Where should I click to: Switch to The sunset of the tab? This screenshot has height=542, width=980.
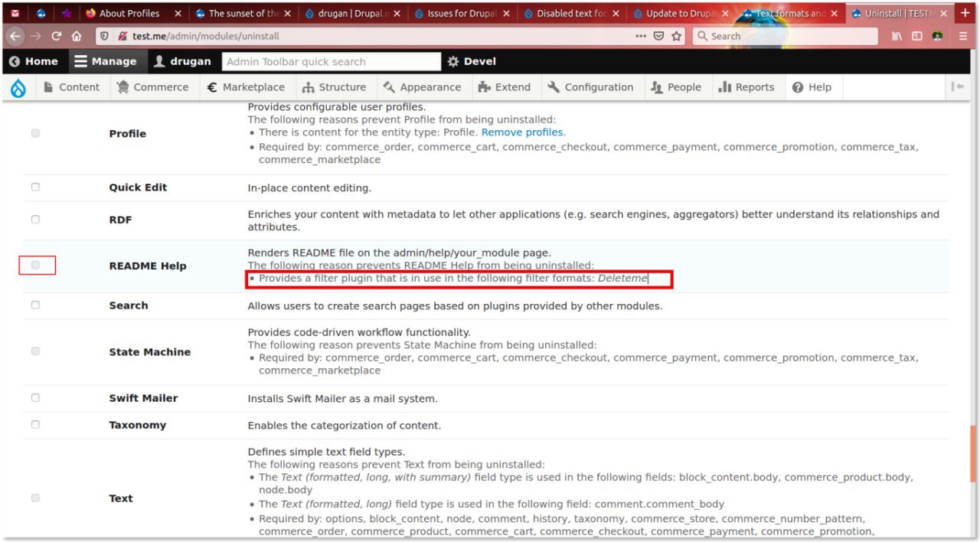click(x=242, y=13)
